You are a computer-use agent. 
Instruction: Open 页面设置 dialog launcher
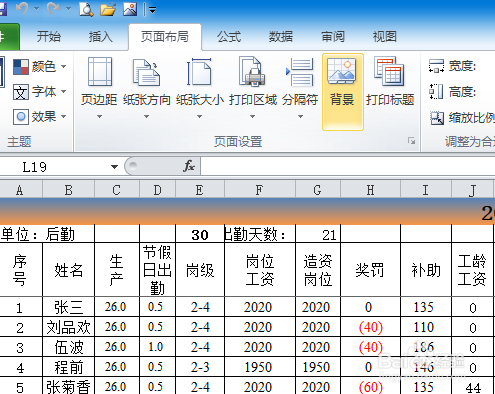point(412,141)
